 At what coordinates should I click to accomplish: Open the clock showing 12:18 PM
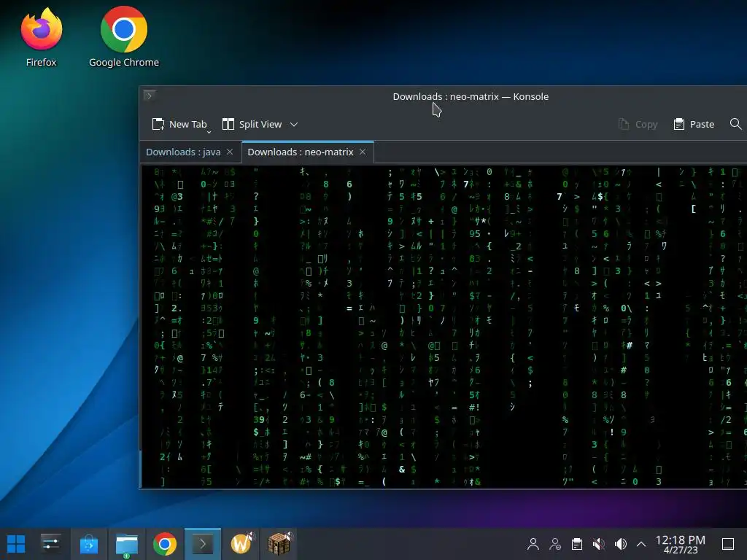pyautogui.click(x=681, y=544)
